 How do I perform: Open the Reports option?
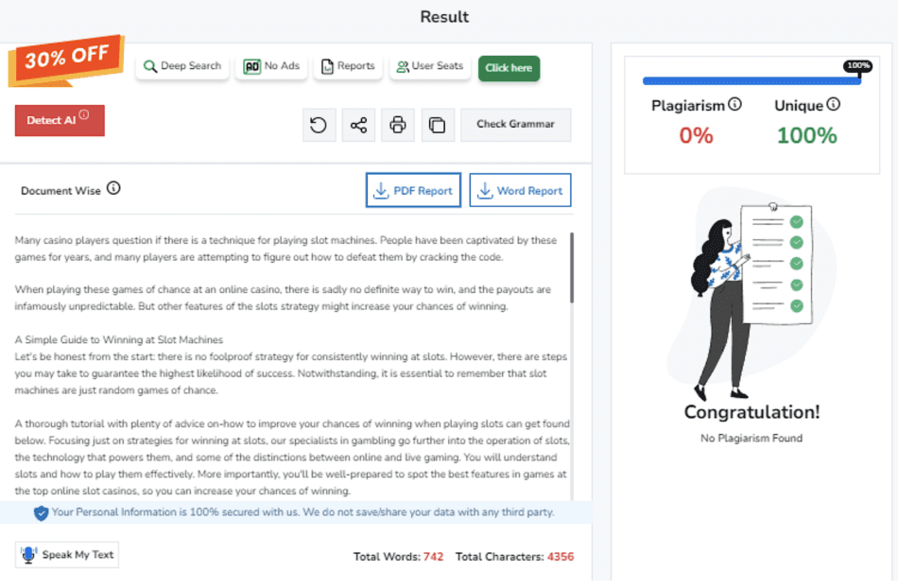click(348, 66)
